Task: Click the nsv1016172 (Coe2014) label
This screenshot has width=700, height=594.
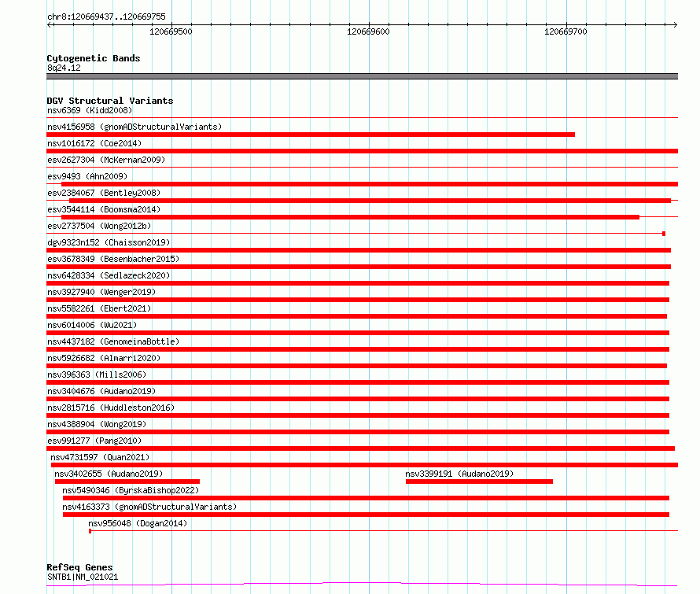Action: click(94, 143)
